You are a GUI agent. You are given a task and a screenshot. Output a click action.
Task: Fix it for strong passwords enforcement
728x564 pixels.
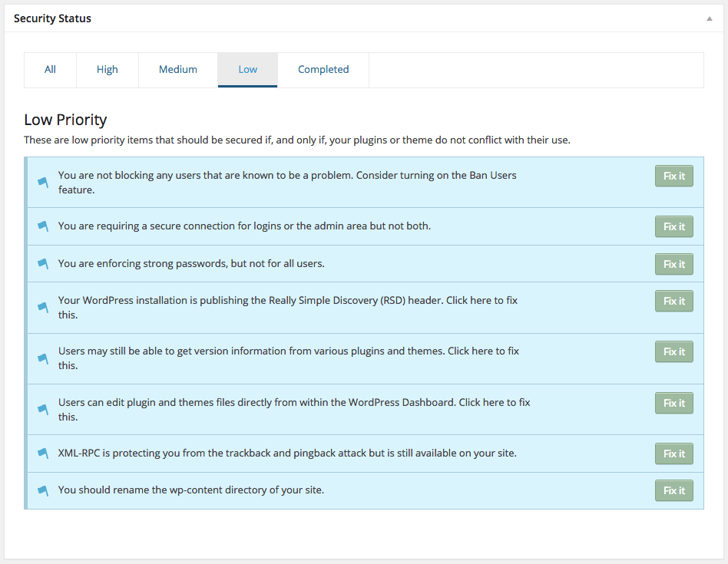(673, 264)
